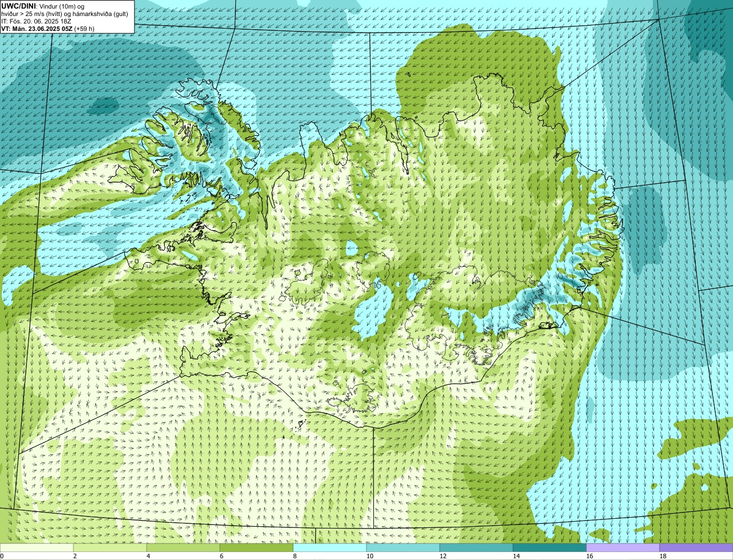Select the light teal 10–12 legend swatch
Screen dimensions: 733x560
click(x=403, y=547)
